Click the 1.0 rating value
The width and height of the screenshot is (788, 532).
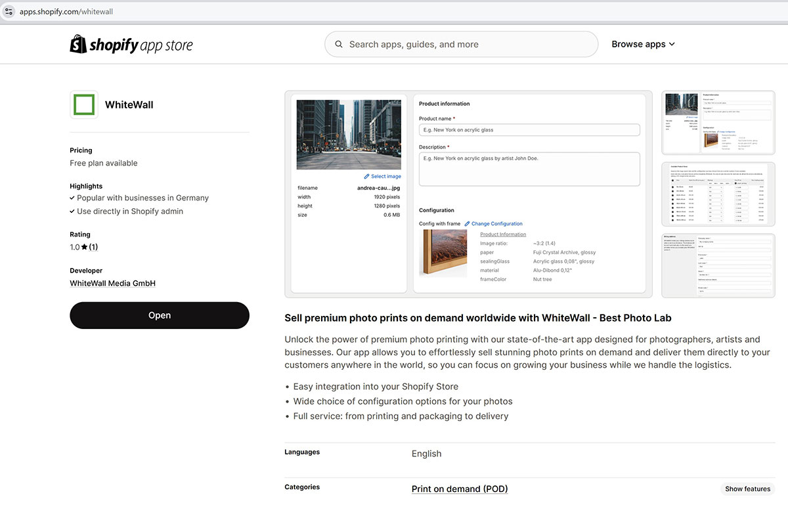click(75, 247)
